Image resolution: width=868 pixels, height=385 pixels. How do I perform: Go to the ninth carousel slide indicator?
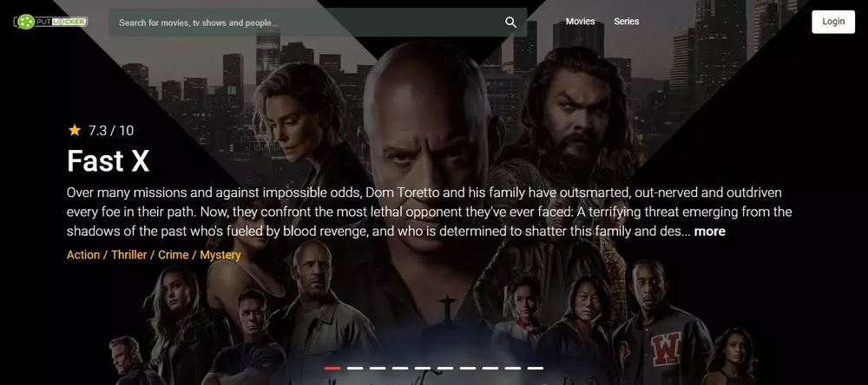513,368
